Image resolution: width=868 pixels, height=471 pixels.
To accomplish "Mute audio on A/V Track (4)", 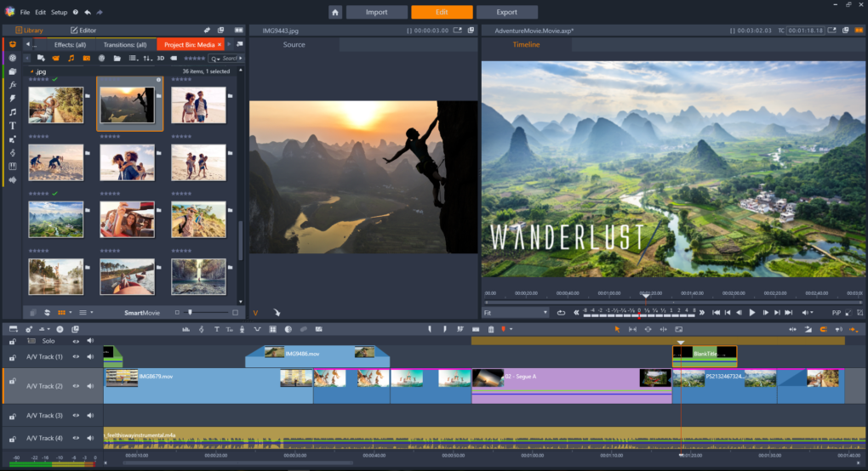I will (x=89, y=438).
